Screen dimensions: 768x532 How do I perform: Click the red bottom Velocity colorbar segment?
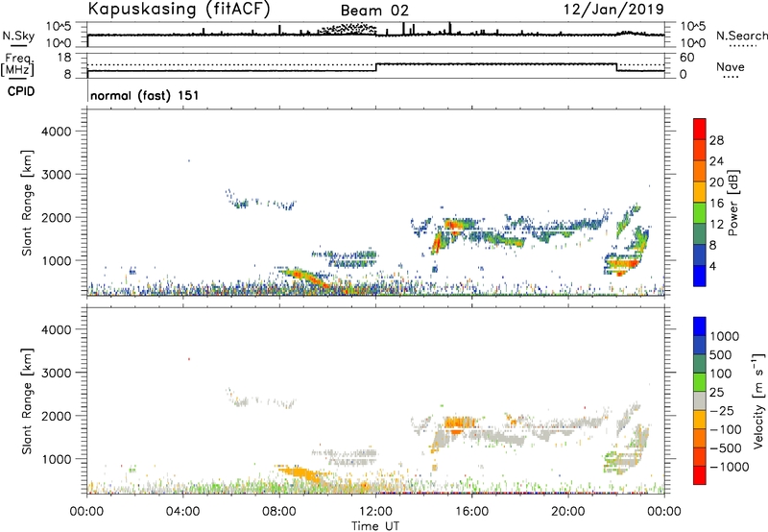(700, 475)
